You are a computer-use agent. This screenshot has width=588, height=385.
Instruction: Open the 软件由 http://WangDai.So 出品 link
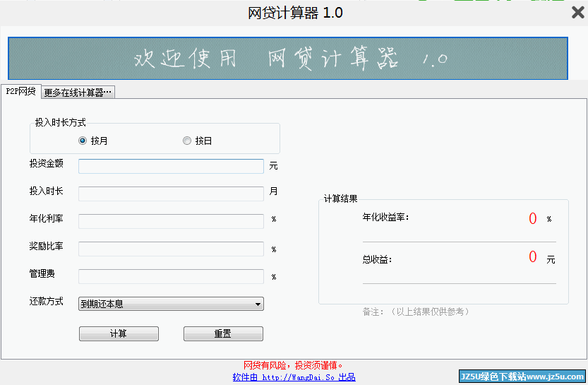[294, 377]
